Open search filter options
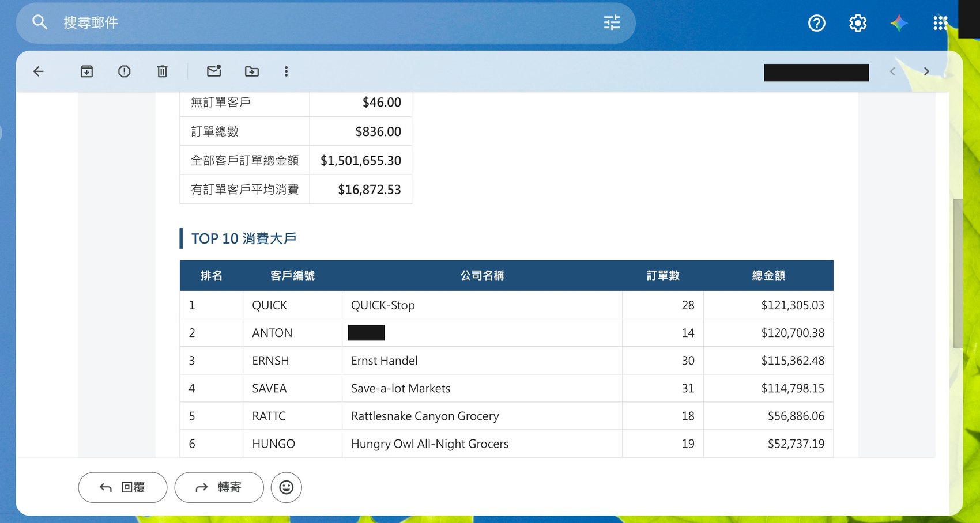This screenshot has width=980, height=523. [x=612, y=22]
